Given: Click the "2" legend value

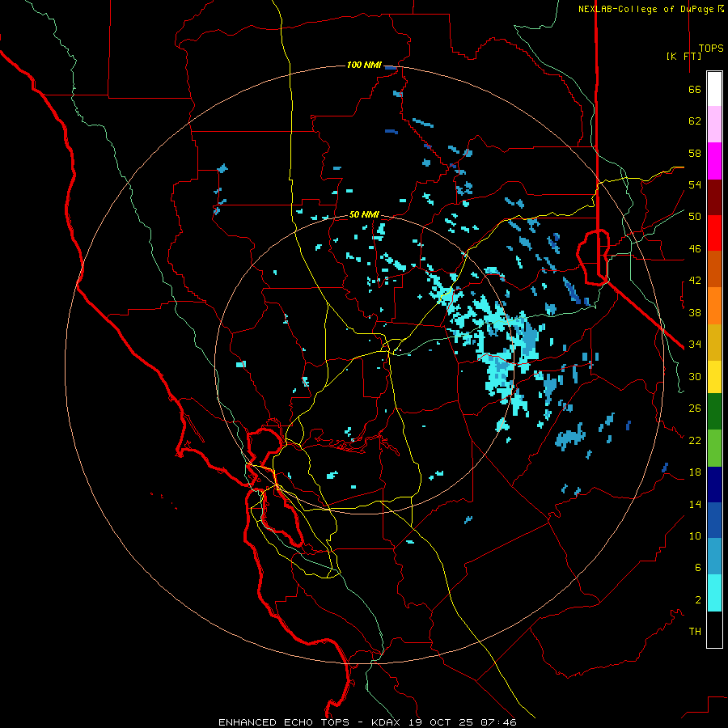Looking at the screenshot, I should click(698, 600).
